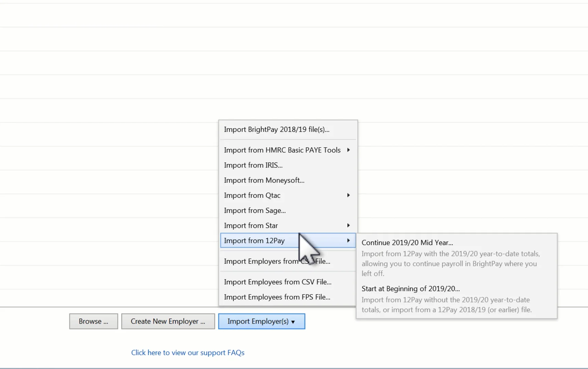Select Start at Beginning of 2019/20
Screen dimensions: 588x369
click(456, 299)
